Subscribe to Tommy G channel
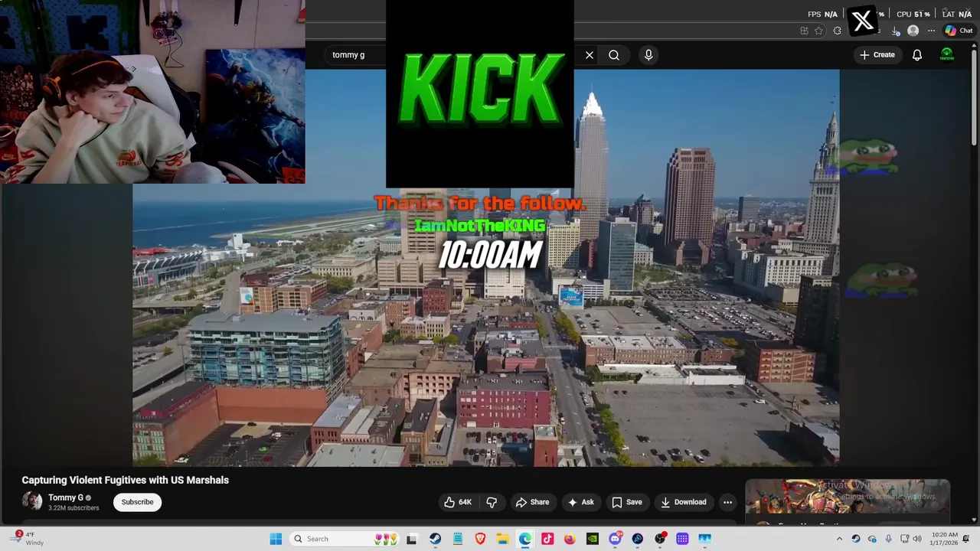Screen dimensions: 980x551 click(x=138, y=502)
